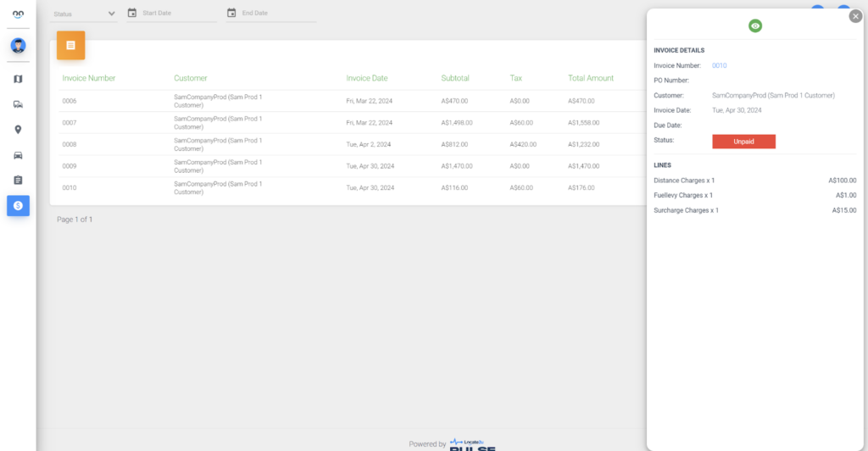Screen dimensions: 868x451
Task: Sort by Tax column header
Action: (x=516, y=78)
